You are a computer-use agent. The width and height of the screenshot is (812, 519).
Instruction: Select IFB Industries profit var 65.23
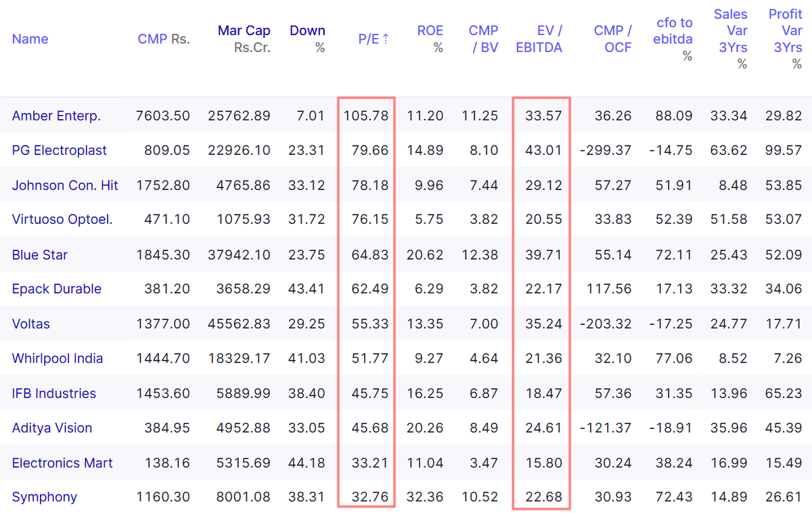click(784, 393)
